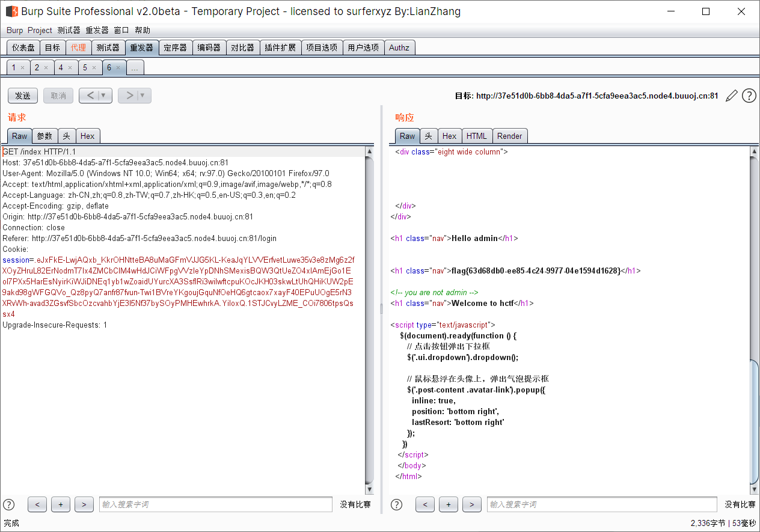The height and width of the screenshot is (532, 760).
Task: Close repeater tab 4
Action: tap(70, 68)
